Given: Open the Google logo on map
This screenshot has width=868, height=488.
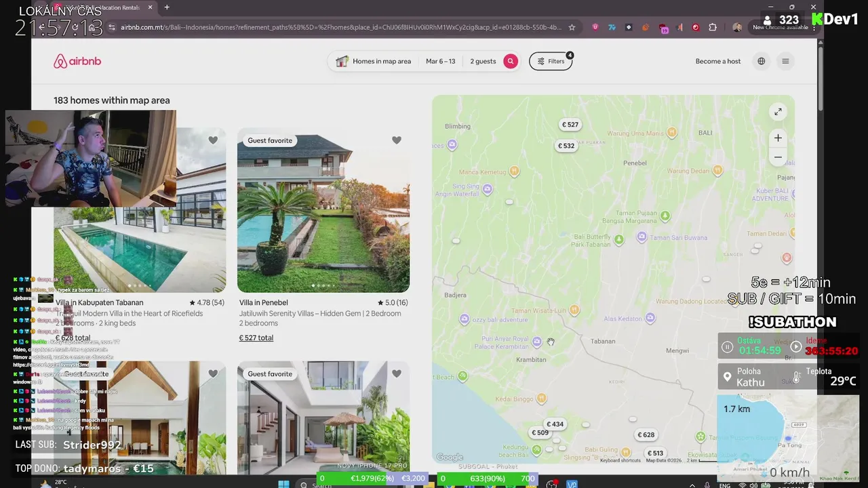Looking at the screenshot, I should click(450, 457).
